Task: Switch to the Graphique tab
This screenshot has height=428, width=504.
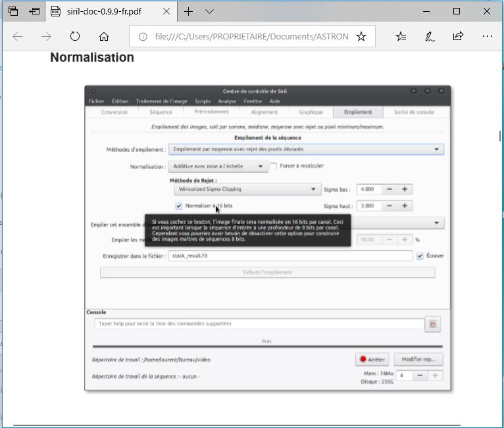Action: 311,112
